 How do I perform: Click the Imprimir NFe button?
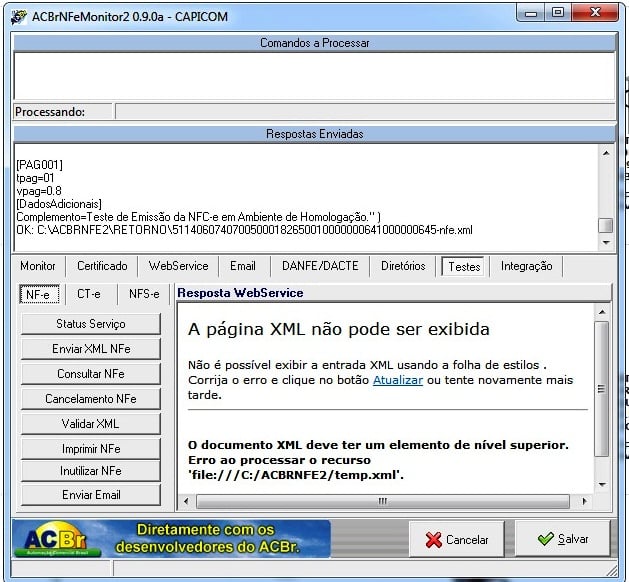click(91, 449)
